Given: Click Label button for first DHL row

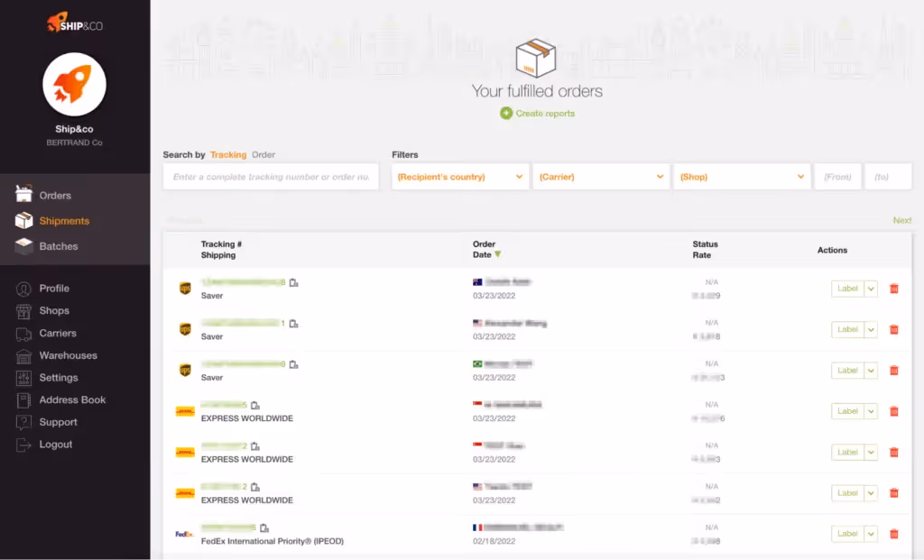Looking at the screenshot, I should click(847, 411).
